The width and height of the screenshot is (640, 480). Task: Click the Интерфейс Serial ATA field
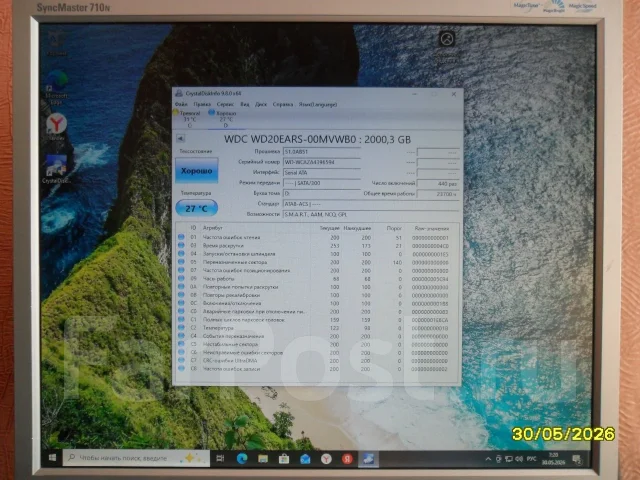322,173
